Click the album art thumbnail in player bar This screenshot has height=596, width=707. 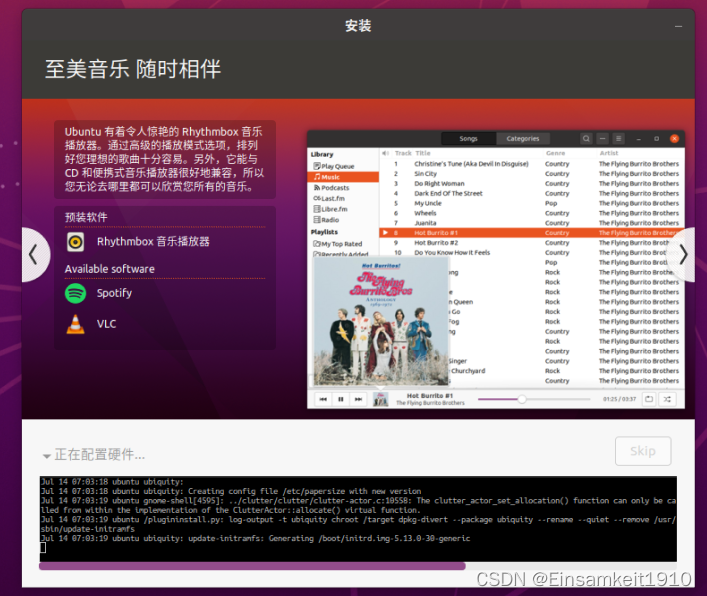coord(381,399)
